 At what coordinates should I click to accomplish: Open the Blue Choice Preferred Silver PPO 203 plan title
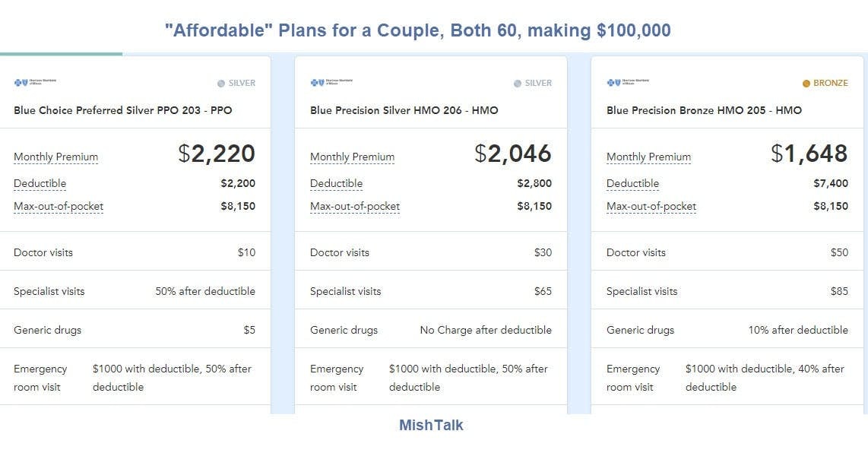click(x=123, y=110)
